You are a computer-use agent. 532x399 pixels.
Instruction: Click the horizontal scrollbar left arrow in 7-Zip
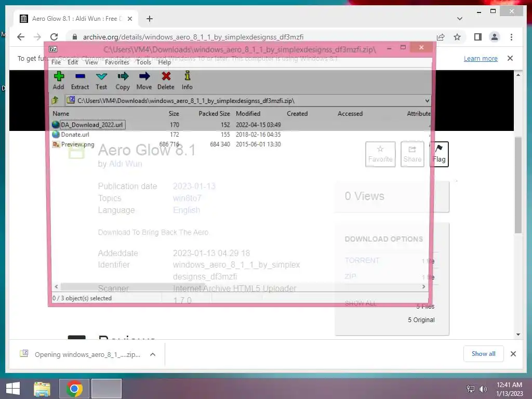point(56,287)
